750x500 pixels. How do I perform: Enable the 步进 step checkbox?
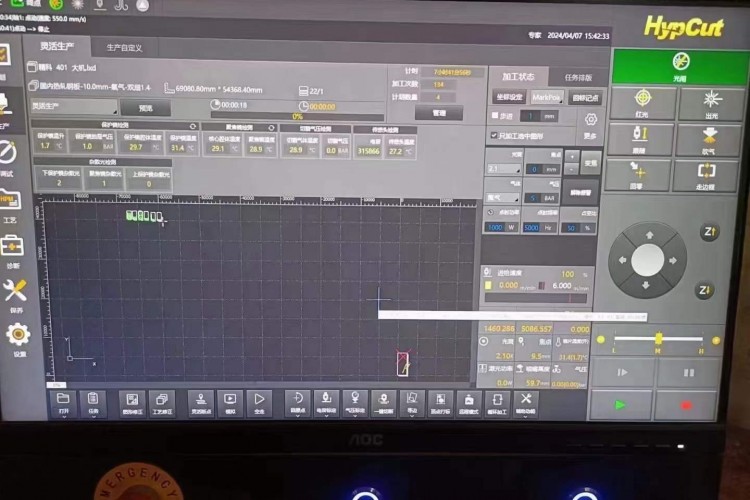point(495,115)
